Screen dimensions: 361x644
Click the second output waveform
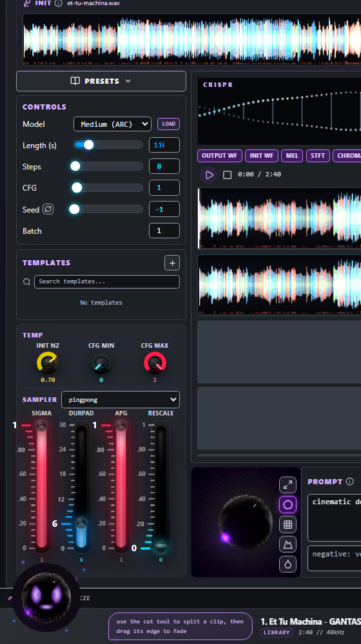pos(280,285)
